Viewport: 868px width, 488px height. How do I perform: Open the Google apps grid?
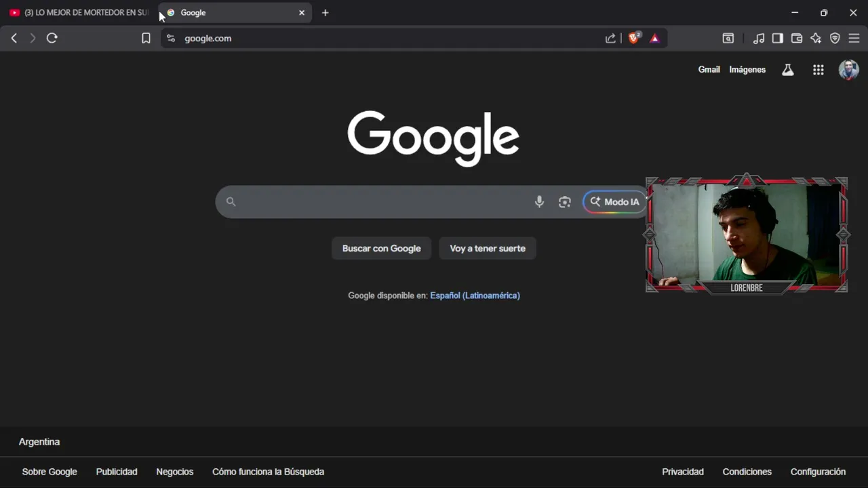[818, 70]
